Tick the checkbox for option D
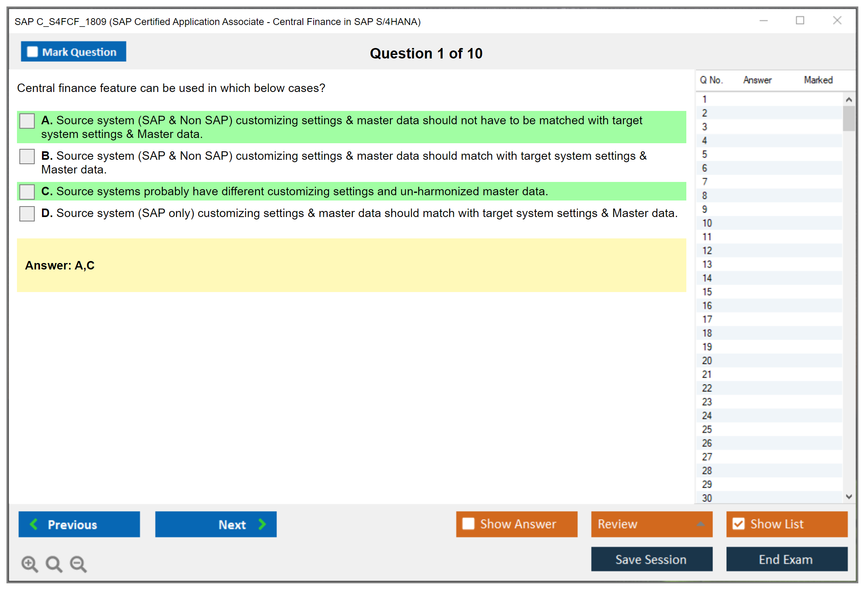 point(27,213)
